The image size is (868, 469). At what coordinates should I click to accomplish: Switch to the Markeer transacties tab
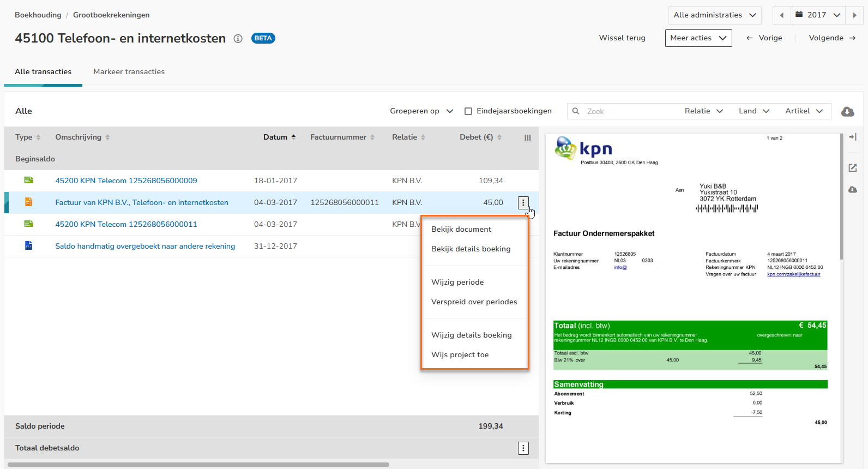click(129, 72)
